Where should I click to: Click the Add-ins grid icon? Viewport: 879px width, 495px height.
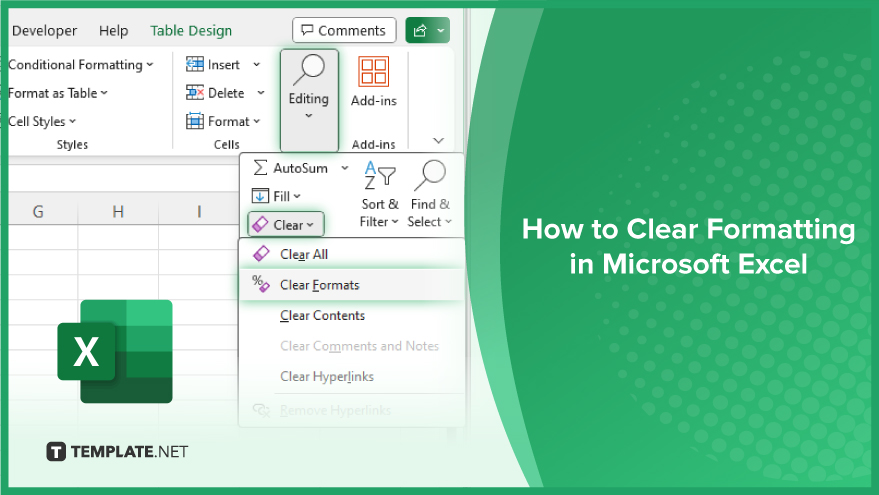pyautogui.click(x=373, y=71)
